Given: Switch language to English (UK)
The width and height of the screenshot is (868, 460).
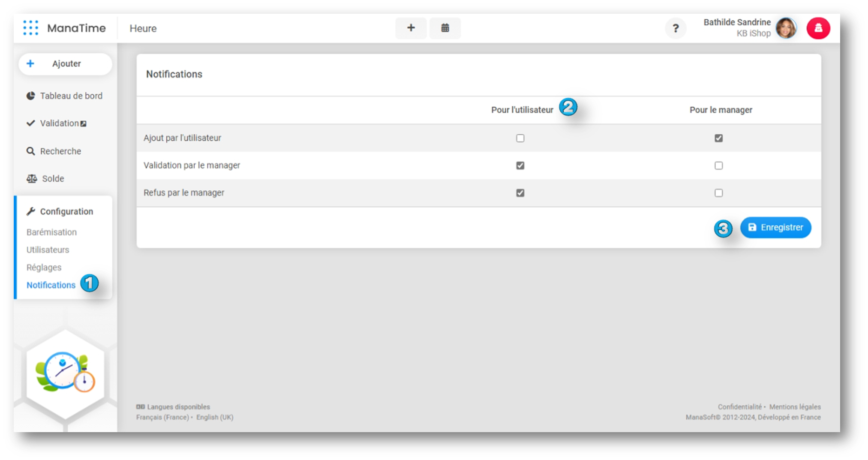Looking at the screenshot, I should click(215, 417).
